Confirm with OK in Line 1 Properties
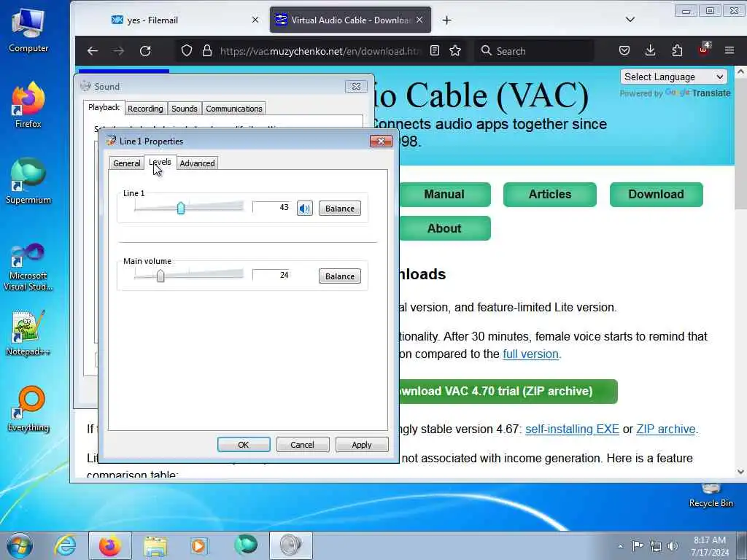Viewport: 747px width, 560px height. click(244, 444)
